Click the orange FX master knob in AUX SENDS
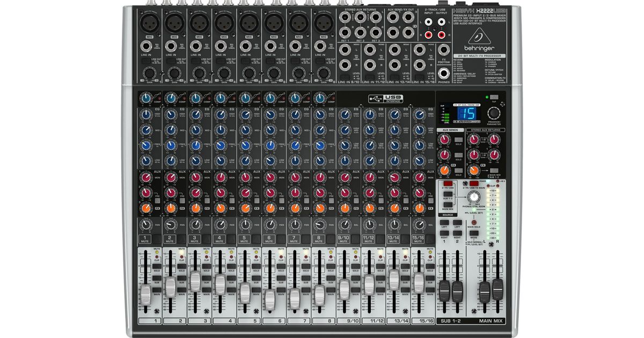 445,170
